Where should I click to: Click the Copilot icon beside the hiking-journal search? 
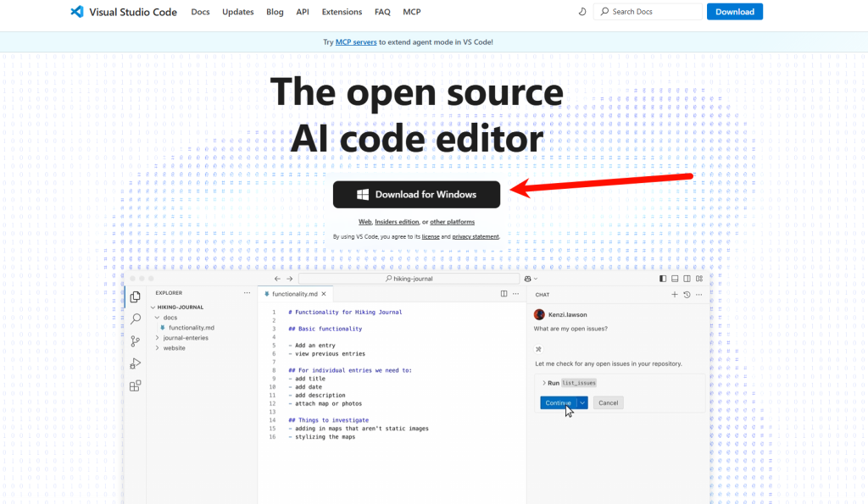coord(527,279)
